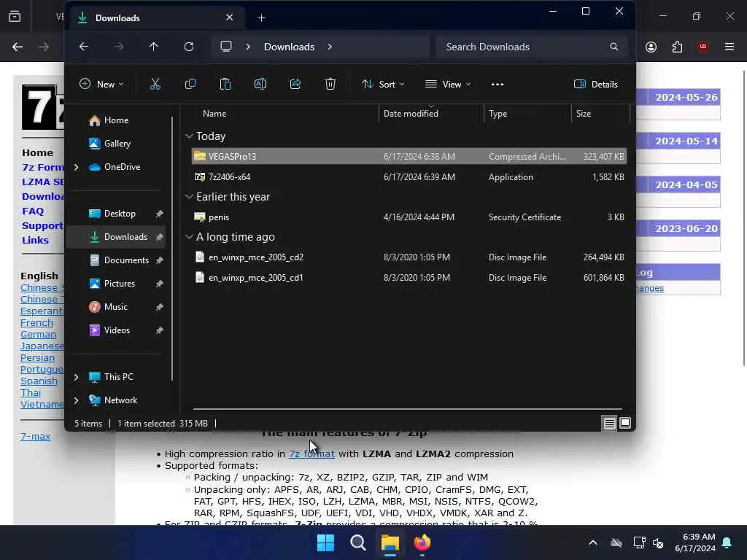Expand OneDrive in navigation pane
The width and height of the screenshot is (747, 560).
point(76,167)
